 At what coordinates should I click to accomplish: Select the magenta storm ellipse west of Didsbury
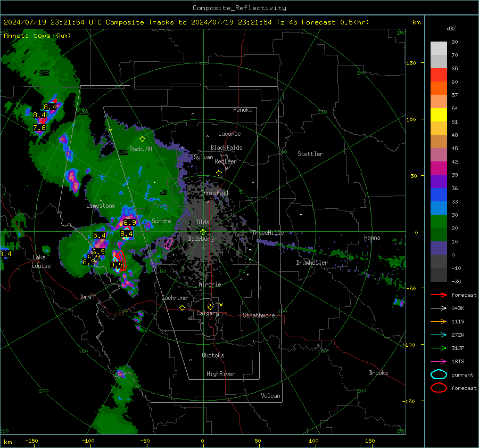[x=168, y=243]
